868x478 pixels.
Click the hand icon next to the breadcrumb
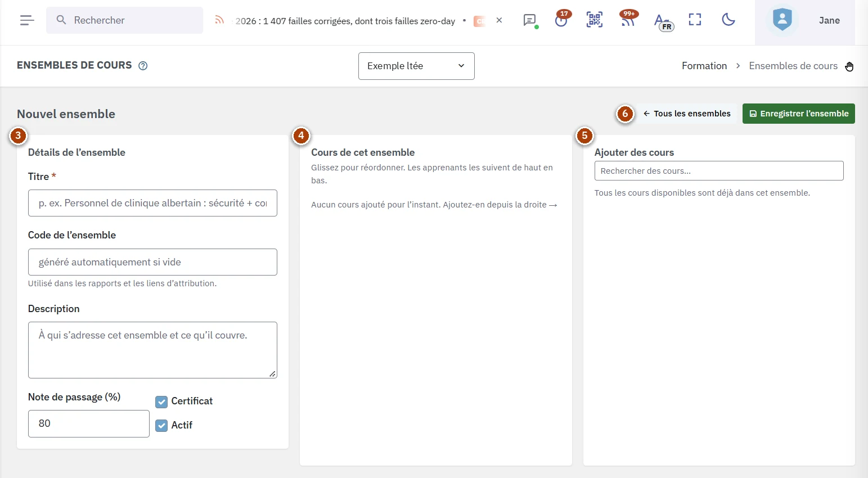[x=849, y=66]
